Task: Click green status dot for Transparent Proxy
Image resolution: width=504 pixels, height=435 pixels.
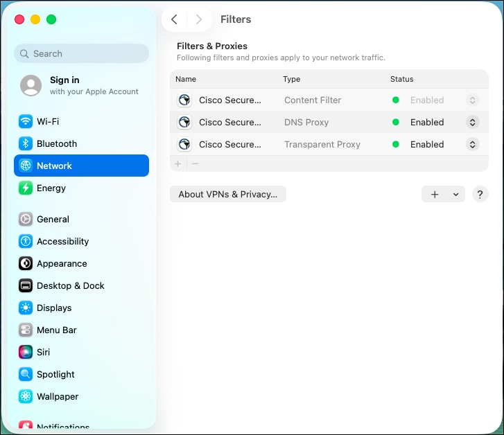Action: tap(396, 144)
